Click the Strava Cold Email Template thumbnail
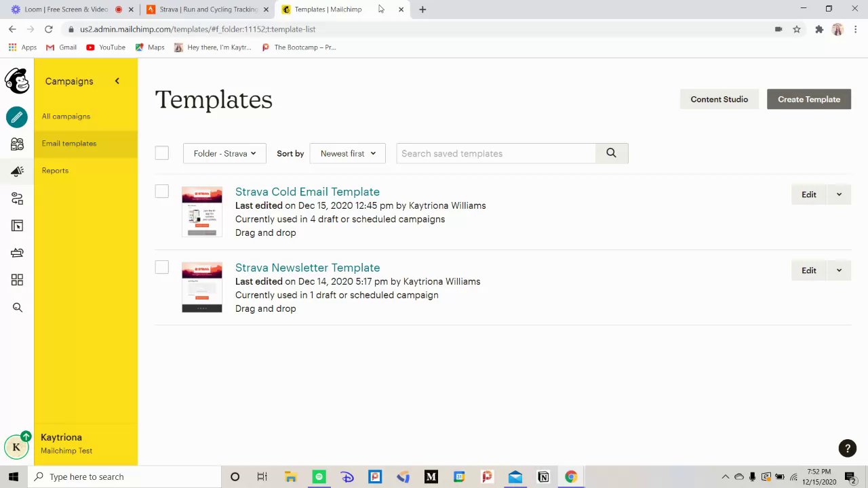 202,211
